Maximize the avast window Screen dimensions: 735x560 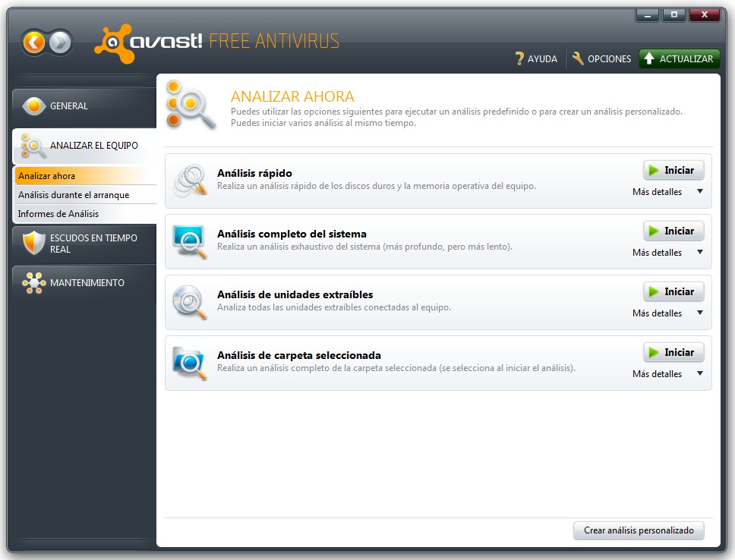(674, 15)
